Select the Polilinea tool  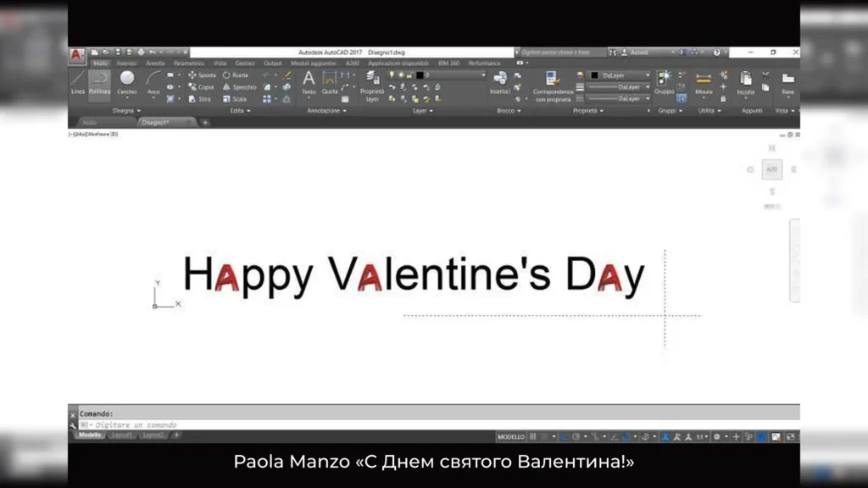[100, 82]
